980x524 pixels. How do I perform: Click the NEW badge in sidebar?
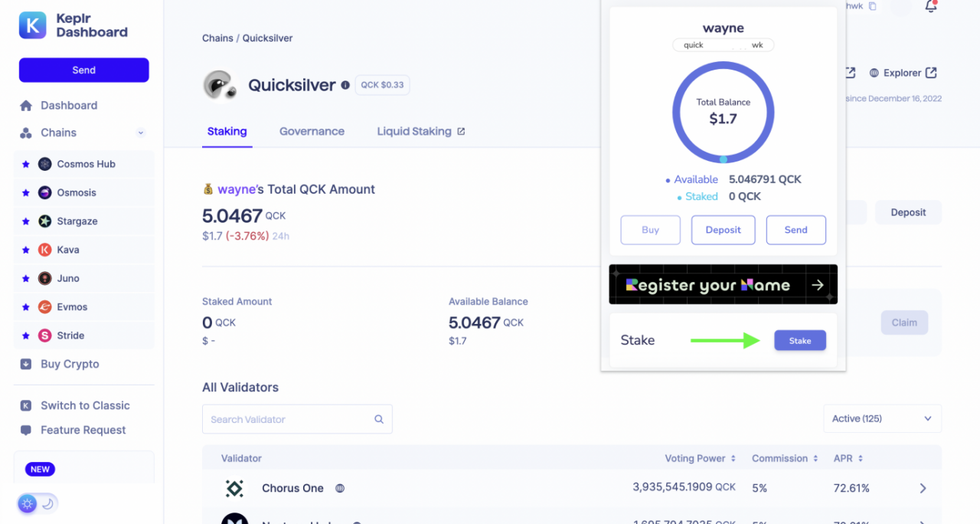(x=41, y=470)
